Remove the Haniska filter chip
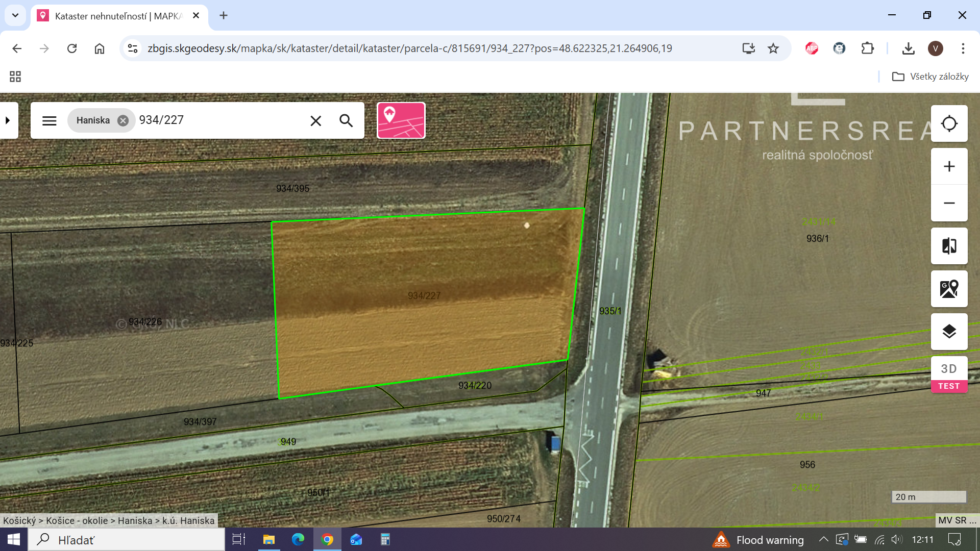Image resolution: width=980 pixels, height=551 pixels. point(123,120)
